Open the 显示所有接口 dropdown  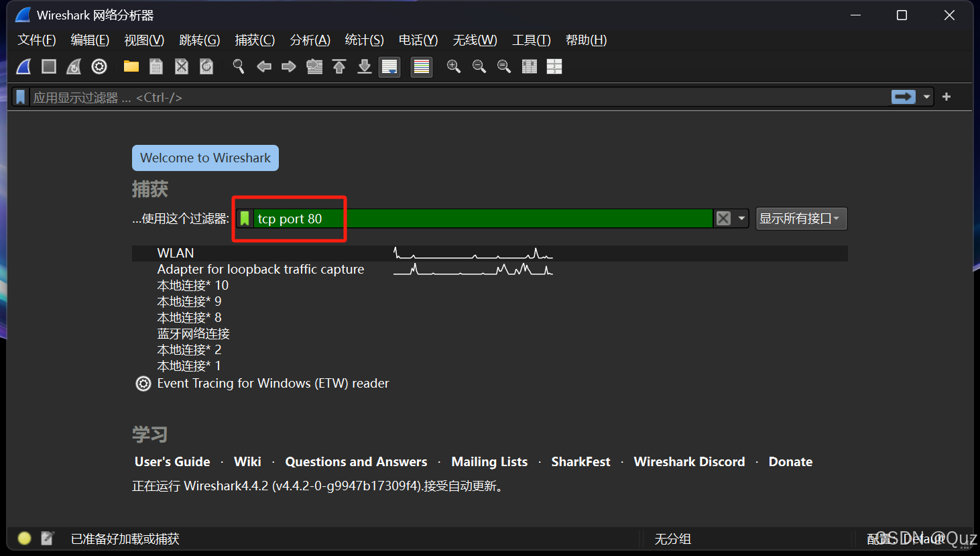coord(801,219)
